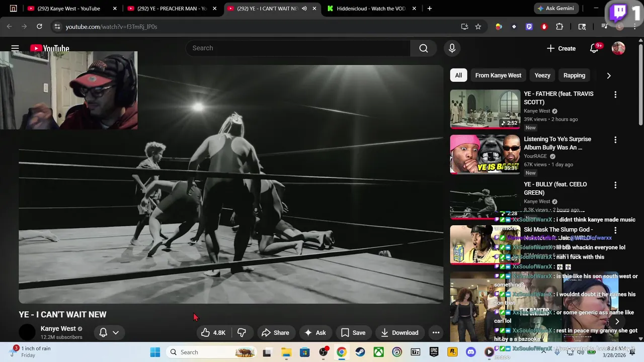The height and width of the screenshot is (362, 644).
Task: Dislike the video with thumbs-down
Action: click(x=242, y=332)
